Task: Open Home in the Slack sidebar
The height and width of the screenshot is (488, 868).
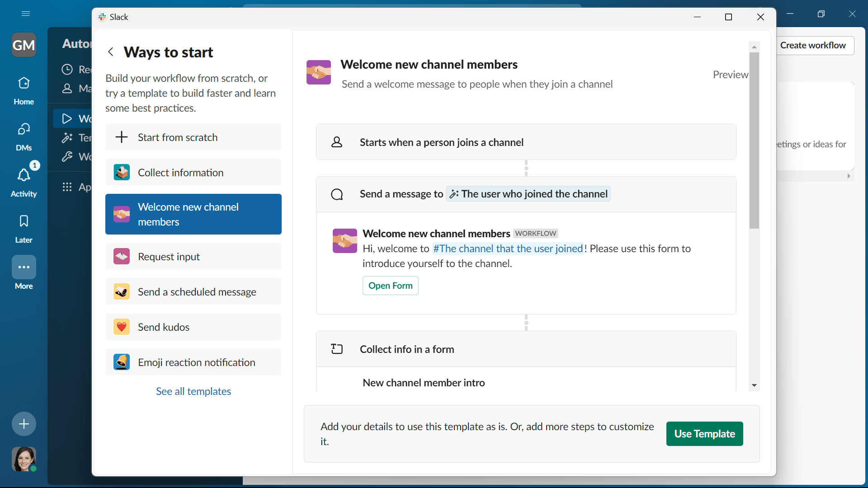Action: tap(24, 89)
